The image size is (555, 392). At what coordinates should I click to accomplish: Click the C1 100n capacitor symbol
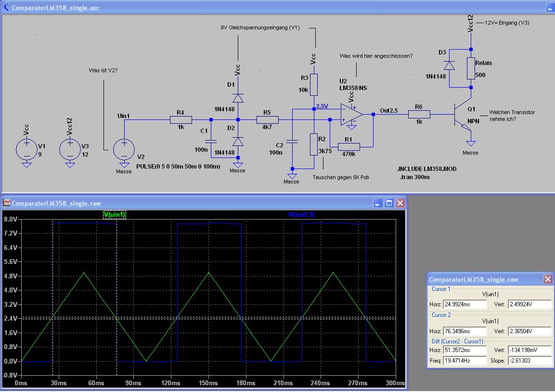[x=211, y=142]
